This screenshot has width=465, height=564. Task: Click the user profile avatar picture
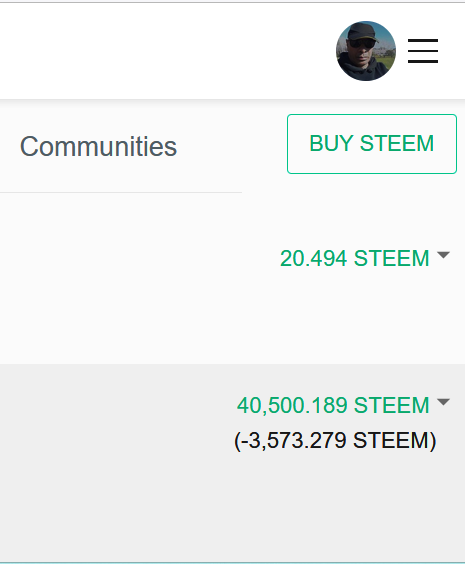pyautogui.click(x=366, y=51)
